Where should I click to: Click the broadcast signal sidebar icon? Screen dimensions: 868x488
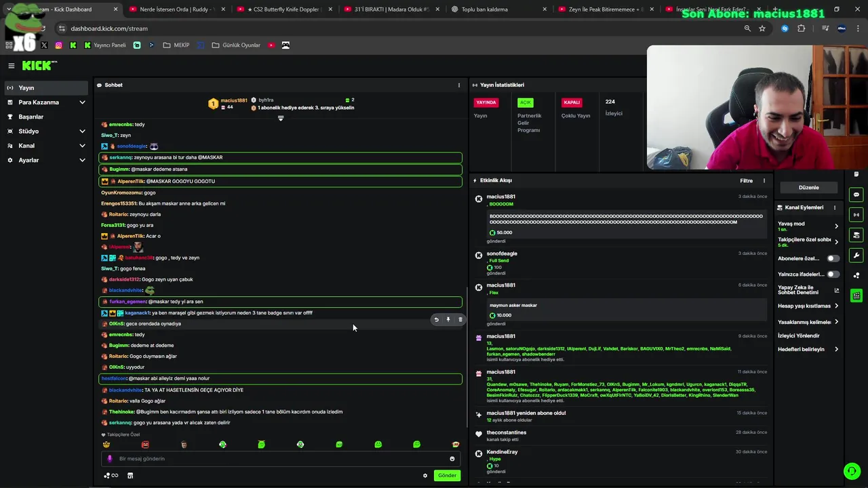tap(856, 215)
